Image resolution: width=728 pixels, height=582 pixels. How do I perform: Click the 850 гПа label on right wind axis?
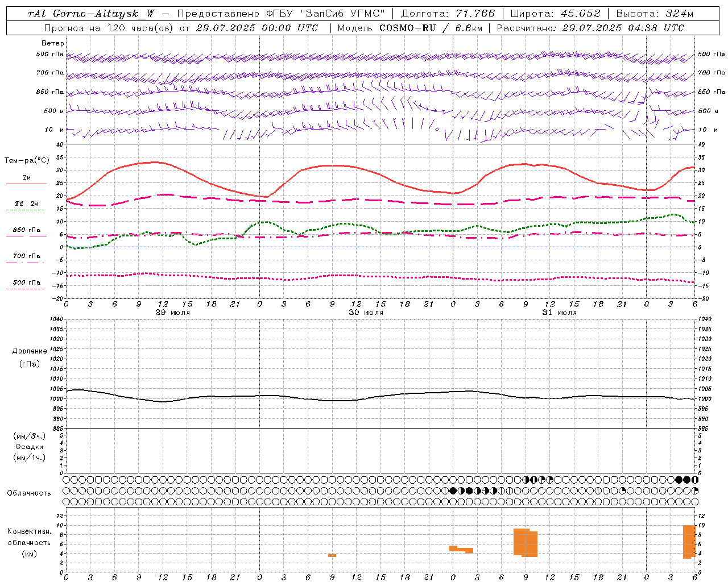[711, 92]
